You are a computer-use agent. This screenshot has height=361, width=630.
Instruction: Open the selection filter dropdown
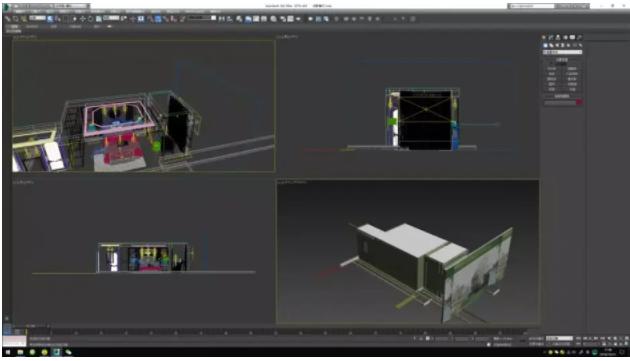[37, 18]
